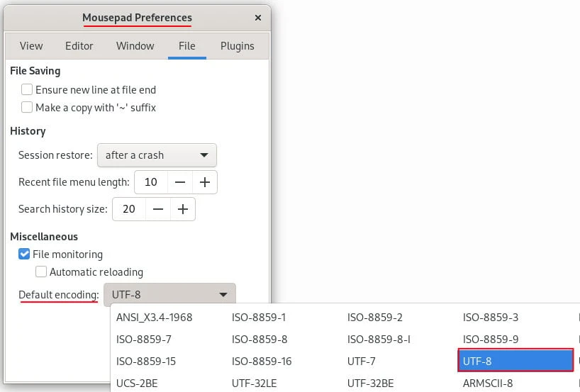Click the Recent file menu length field

[150, 182]
